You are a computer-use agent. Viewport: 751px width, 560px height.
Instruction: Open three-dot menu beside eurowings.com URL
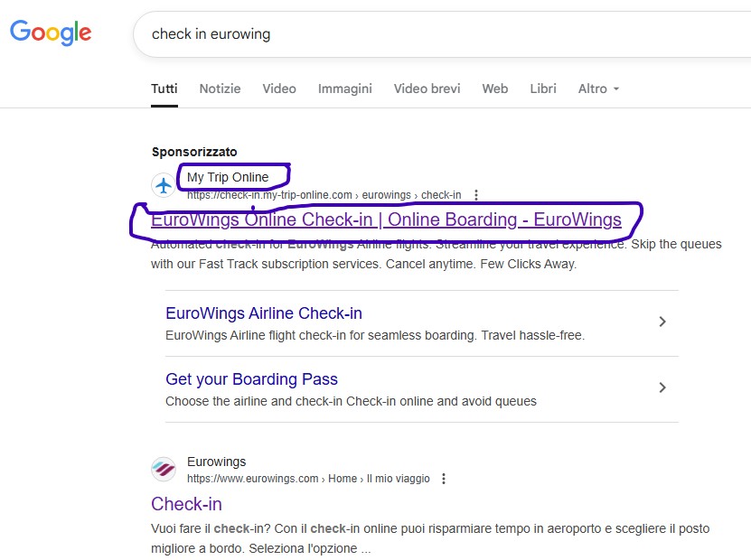pyautogui.click(x=444, y=479)
